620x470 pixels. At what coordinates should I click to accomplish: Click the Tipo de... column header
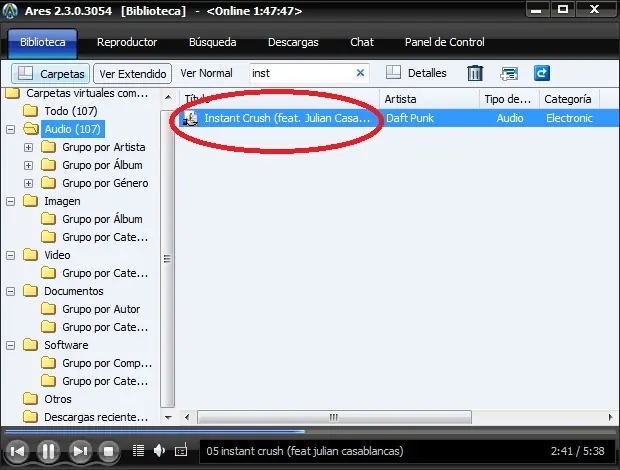point(509,99)
